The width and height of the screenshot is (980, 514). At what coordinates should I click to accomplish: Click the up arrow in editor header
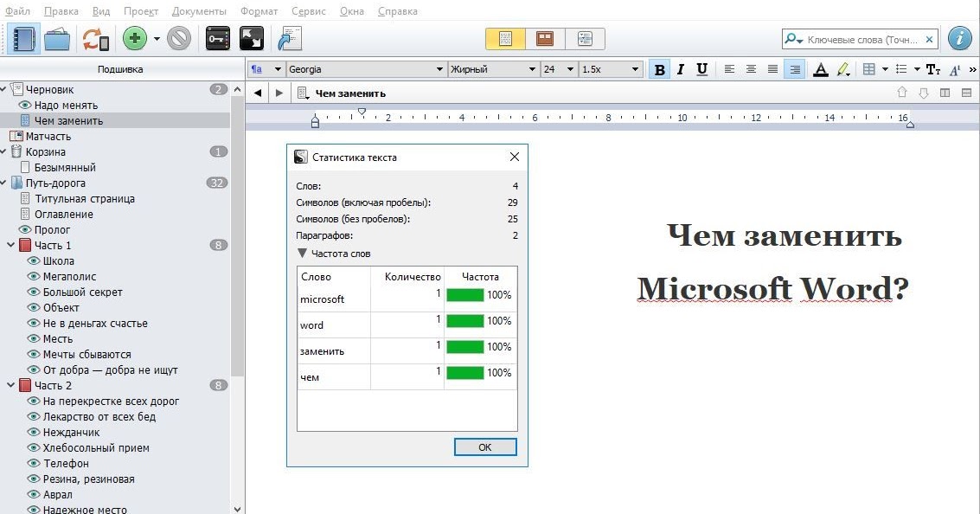click(902, 93)
